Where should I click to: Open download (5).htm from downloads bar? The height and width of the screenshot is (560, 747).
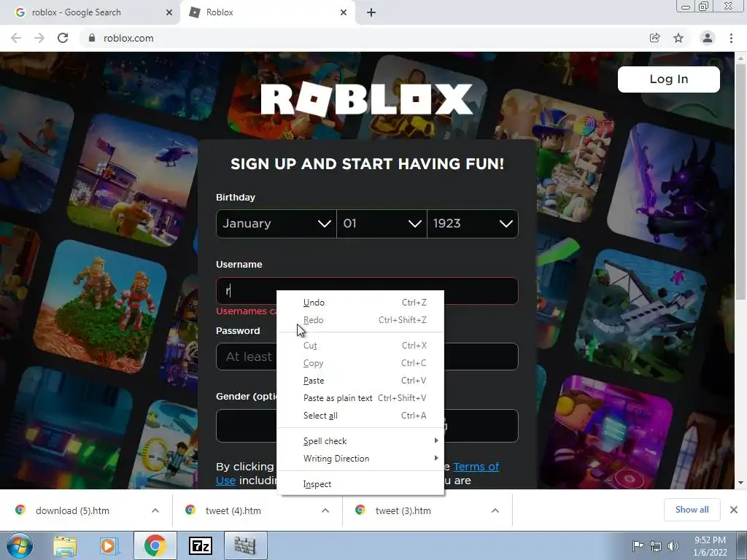pos(72,510)
